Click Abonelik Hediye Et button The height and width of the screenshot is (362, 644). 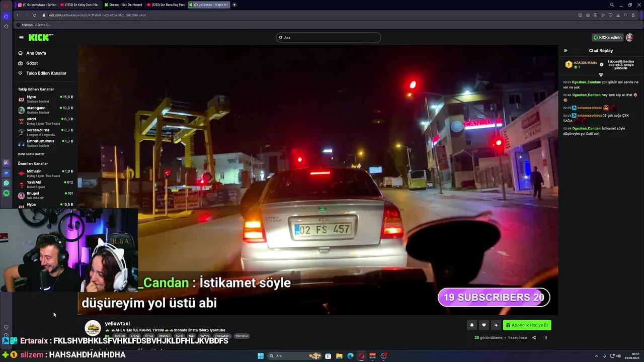click(527, 325)
